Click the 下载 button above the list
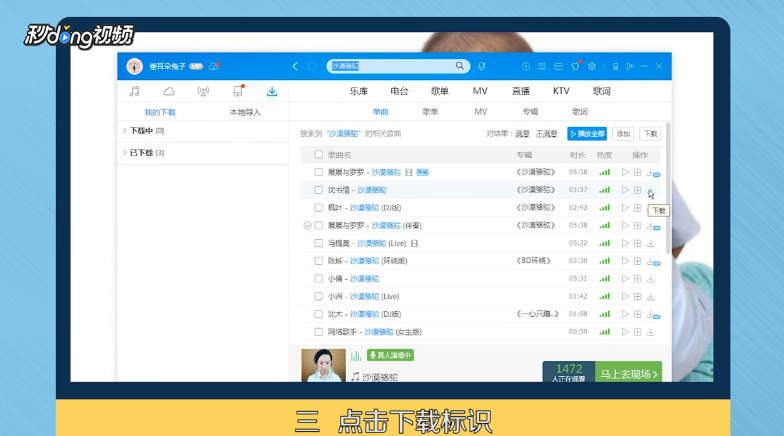 (x=650, y=134)
